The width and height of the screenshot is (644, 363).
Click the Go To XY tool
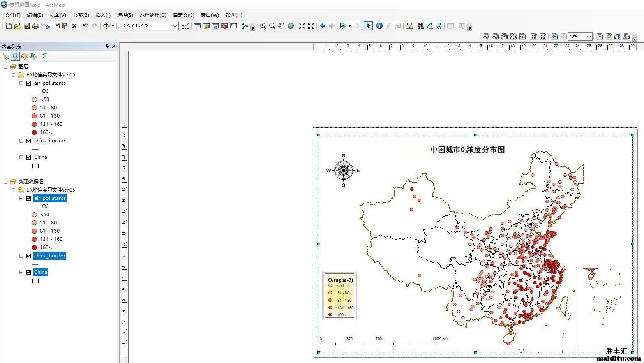tap(439, 26)
